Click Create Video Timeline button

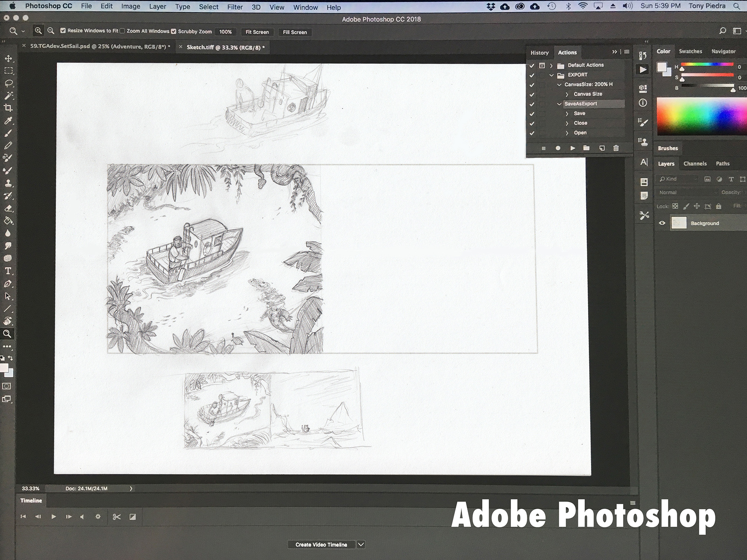click(x=321, y=544)
